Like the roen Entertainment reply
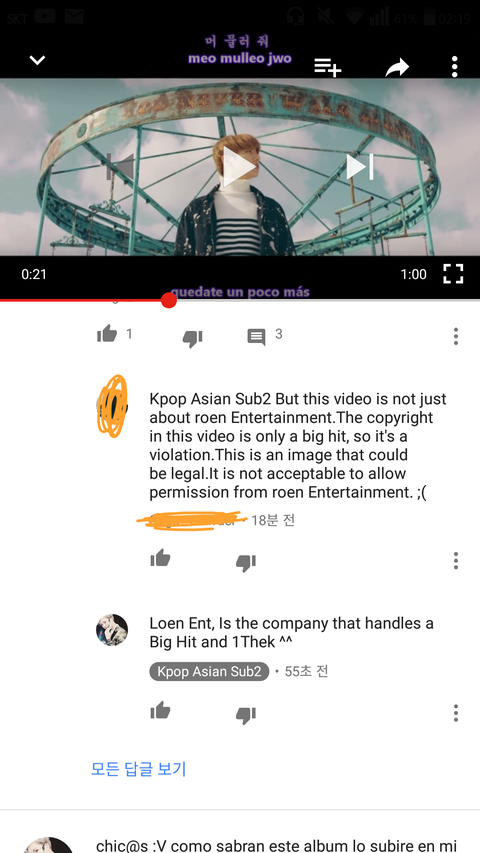Image resolution: width=480 pixels, height=853 pixels. click(x=160, y=558)
